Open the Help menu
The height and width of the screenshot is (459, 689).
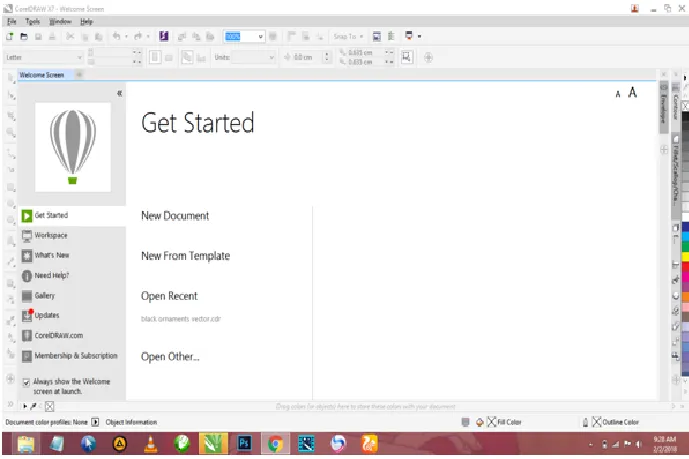click(87, 22)
